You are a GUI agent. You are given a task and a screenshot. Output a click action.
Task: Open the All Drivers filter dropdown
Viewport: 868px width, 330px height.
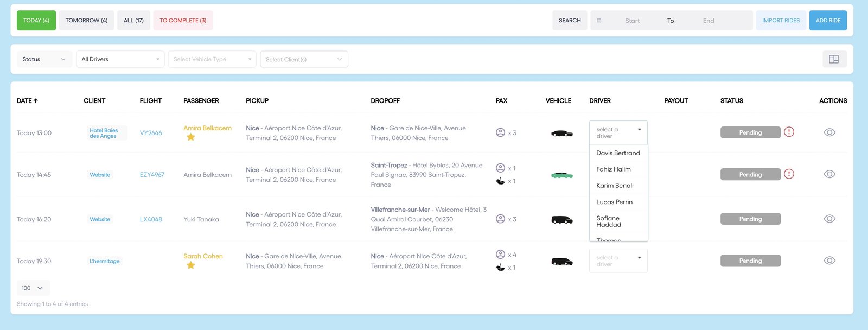tap(120, 59)
